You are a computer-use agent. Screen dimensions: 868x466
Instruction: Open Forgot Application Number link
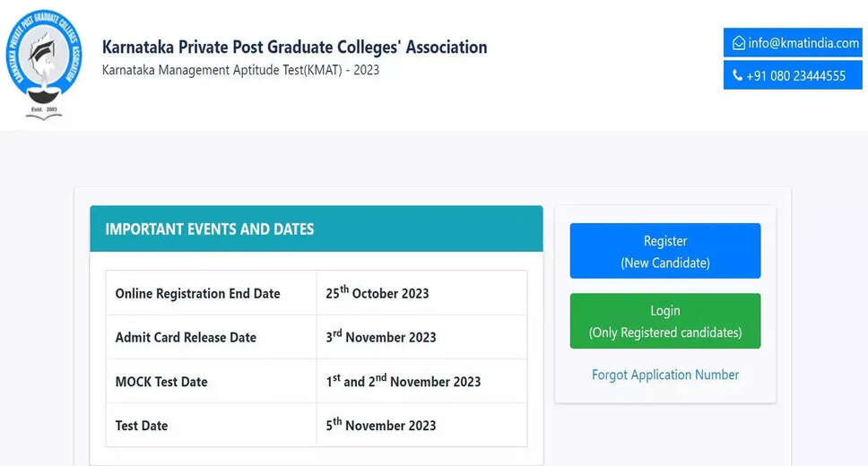click(x=665, y=375)
